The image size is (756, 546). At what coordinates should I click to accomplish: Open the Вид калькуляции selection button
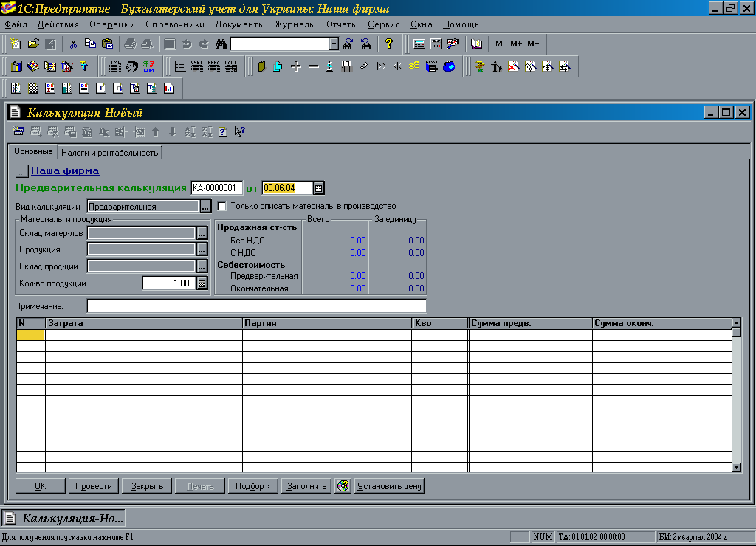click(205, 207)
